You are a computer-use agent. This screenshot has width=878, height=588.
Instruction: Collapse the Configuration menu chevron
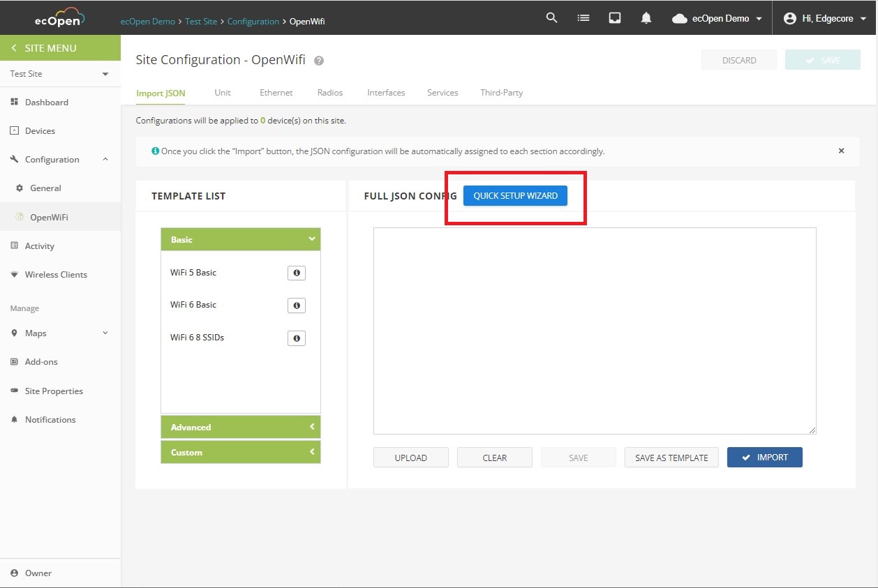[x=105, y=159]
